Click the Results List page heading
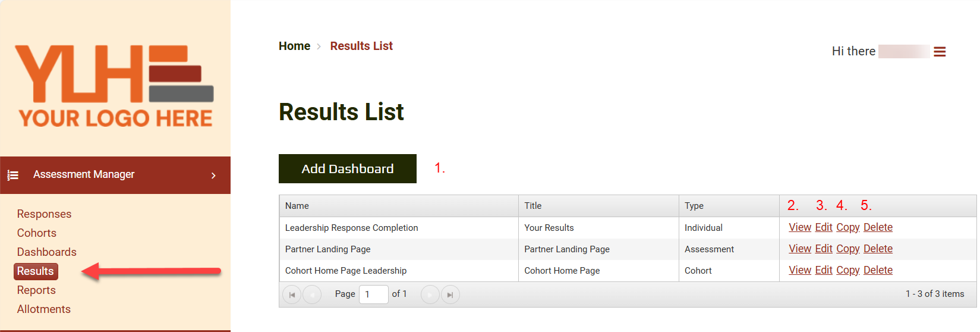Viewport: 980px width, 332px height. point(341,112)
